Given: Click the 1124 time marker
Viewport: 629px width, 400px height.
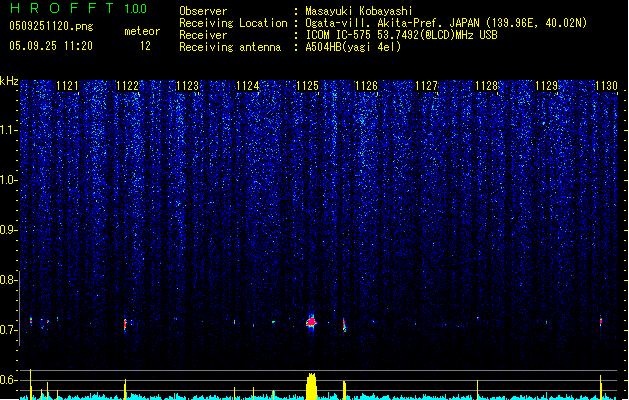Looking at the screenshot, I should (x=248, y=86).
